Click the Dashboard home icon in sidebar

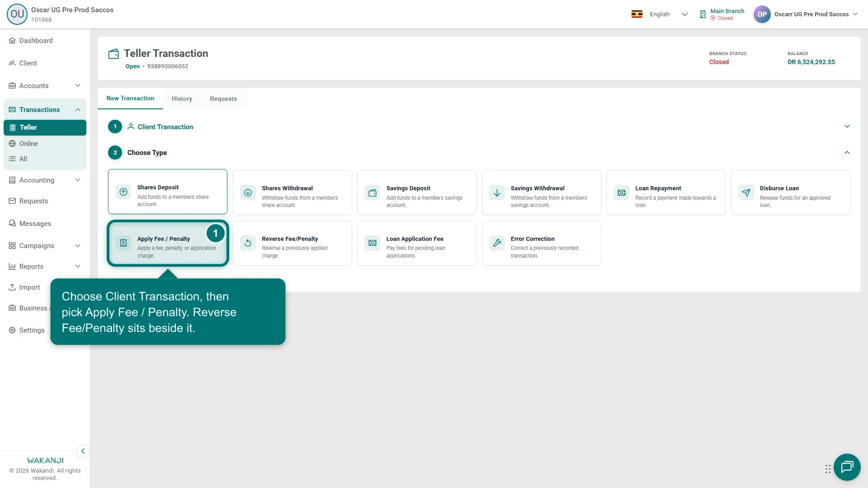point(12,41)
